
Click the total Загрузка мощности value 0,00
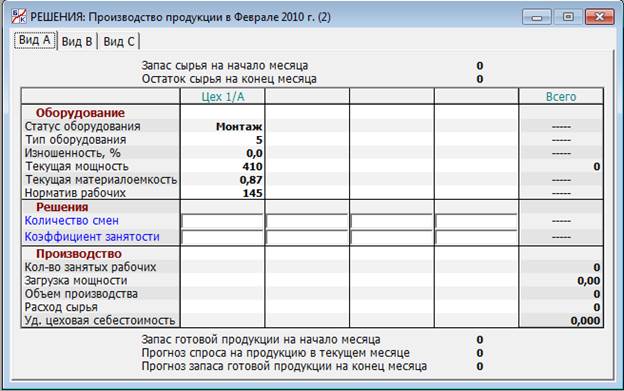pyautogui.click(x=589, y=281)
